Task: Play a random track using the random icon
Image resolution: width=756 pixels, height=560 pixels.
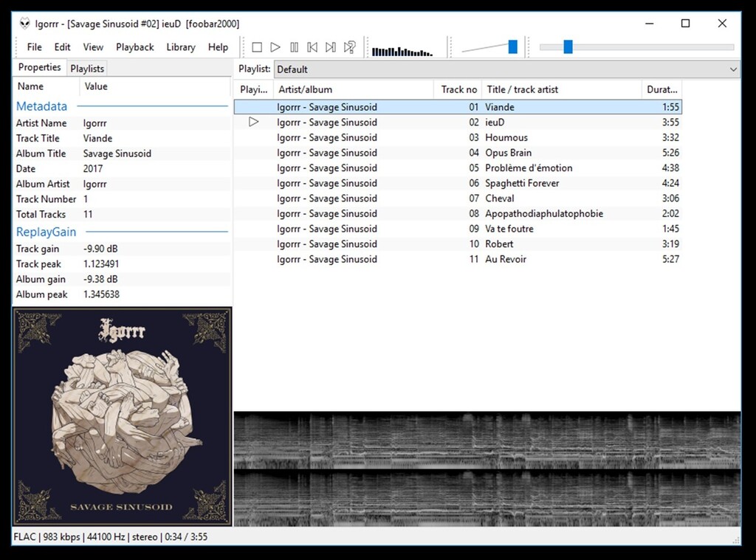Action: [x=349, y=46]
